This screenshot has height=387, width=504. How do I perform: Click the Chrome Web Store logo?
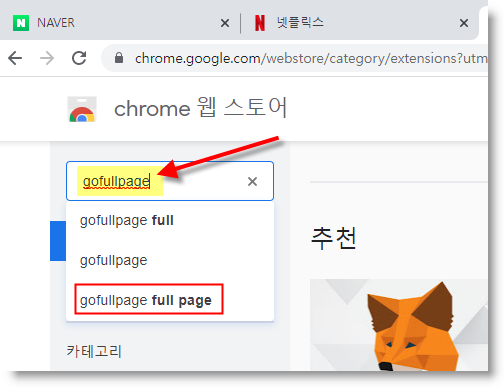(82, 109)
